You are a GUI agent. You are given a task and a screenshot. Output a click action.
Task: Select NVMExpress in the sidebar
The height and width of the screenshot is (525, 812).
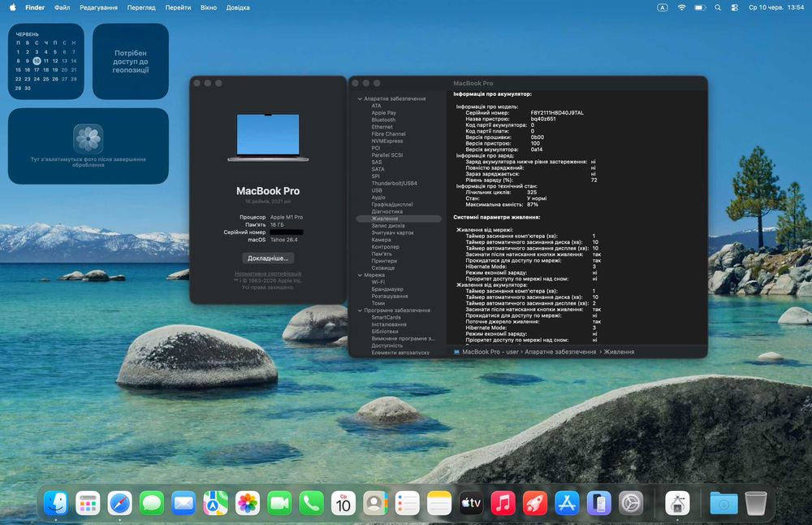(387, 141)
